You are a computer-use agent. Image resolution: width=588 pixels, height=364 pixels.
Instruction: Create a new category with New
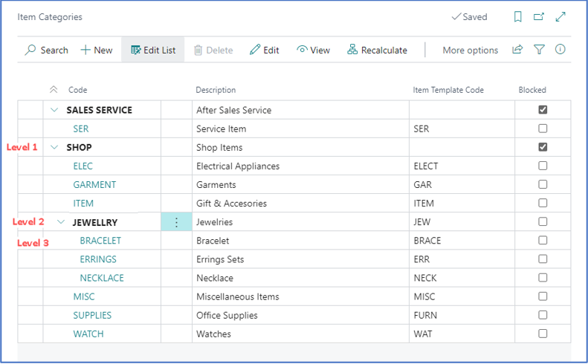click(97, 50)
